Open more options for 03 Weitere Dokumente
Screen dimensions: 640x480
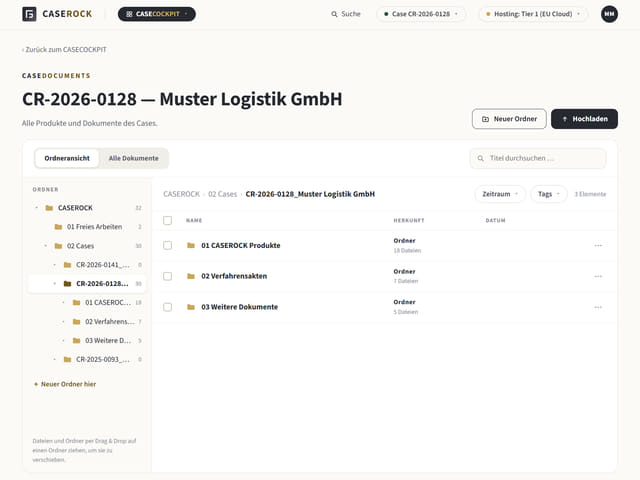(x=598, y=307)
